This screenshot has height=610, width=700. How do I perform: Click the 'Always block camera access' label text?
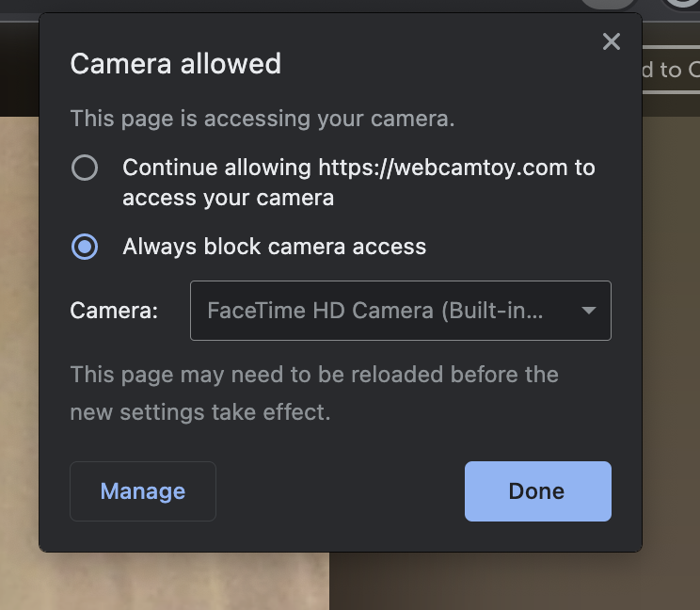pos(274,247)
